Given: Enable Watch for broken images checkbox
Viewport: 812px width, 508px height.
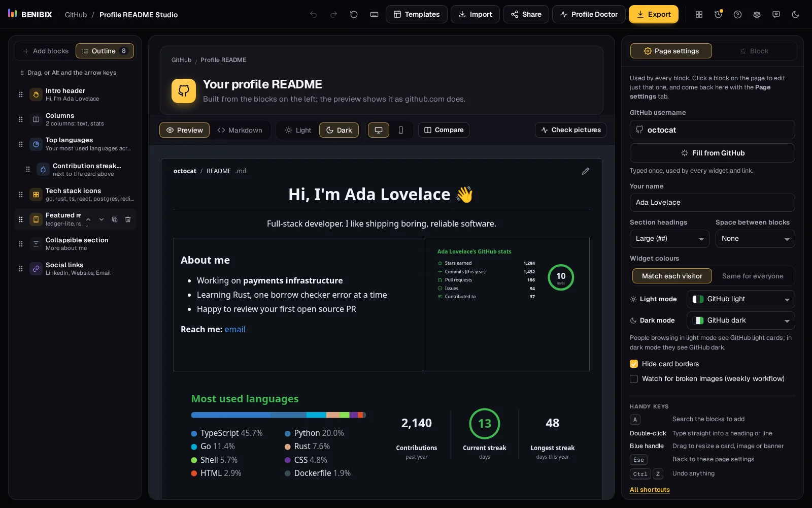Looking at the screenshot, I should [634, 378].
